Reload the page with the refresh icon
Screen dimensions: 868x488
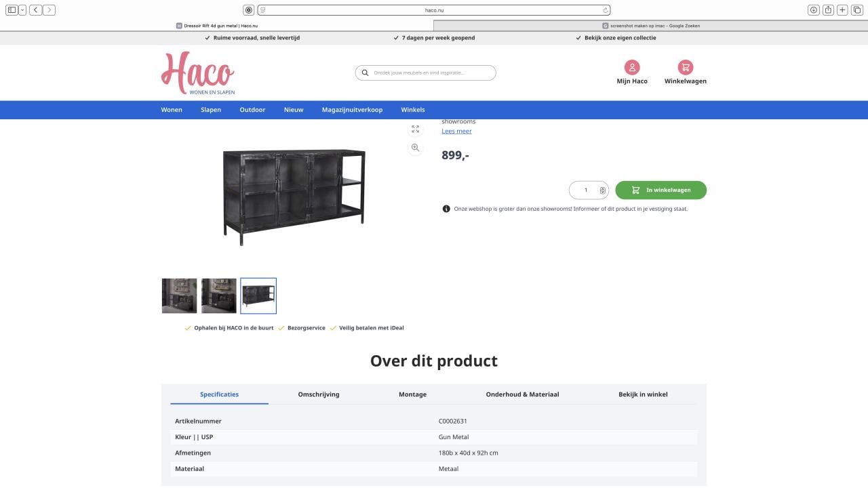(x=605, y=10)
